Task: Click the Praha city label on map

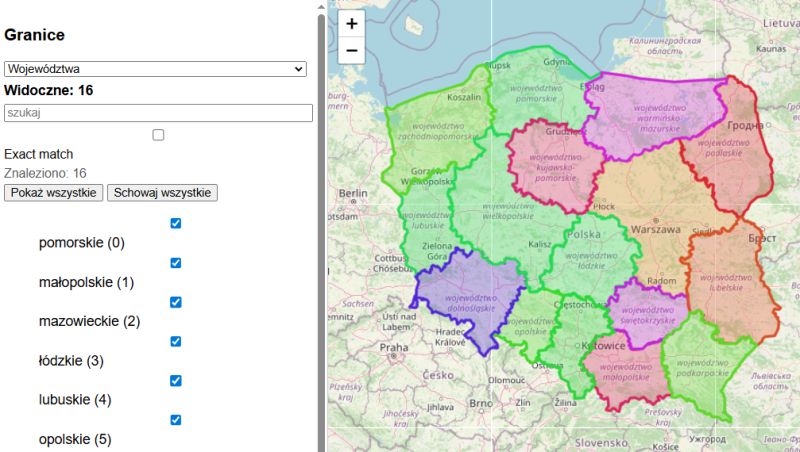Action: click(x=394, y=347)
